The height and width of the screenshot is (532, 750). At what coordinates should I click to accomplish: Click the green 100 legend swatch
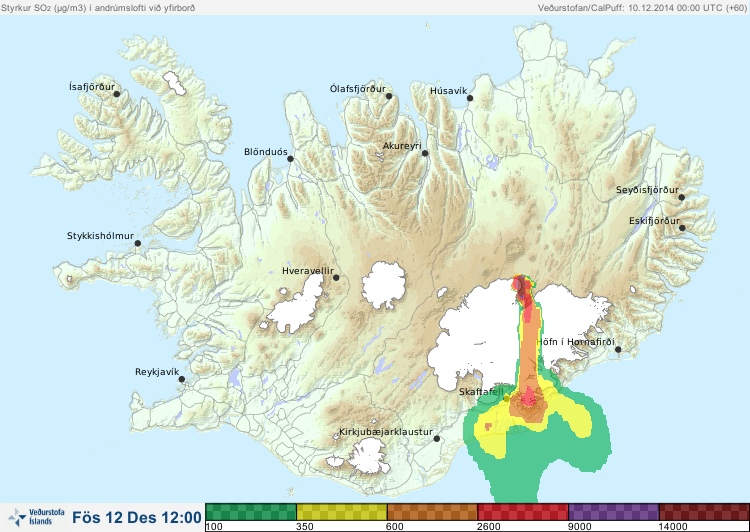[x=251, y=512]
